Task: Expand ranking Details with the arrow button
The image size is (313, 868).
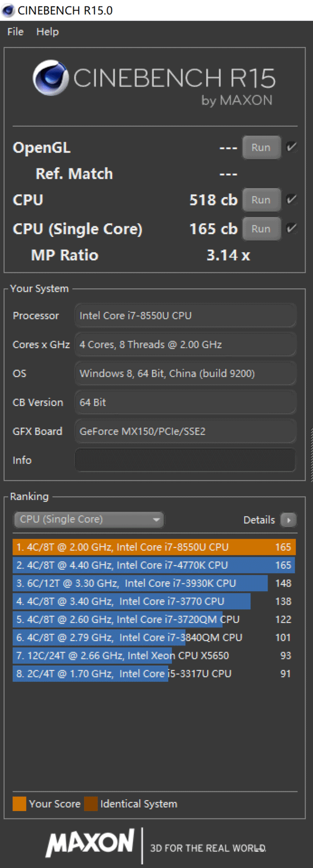Action: (288, 520)
